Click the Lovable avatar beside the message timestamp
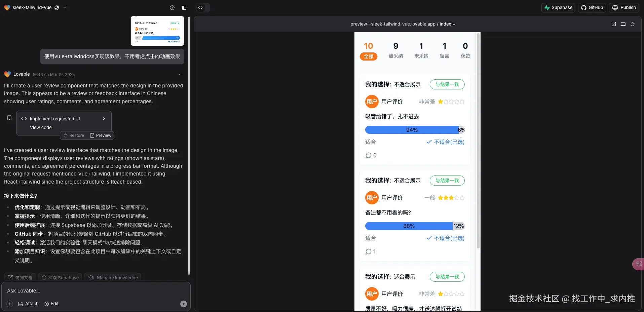This screenshot has height=312, width=644. tap(7, 74)
